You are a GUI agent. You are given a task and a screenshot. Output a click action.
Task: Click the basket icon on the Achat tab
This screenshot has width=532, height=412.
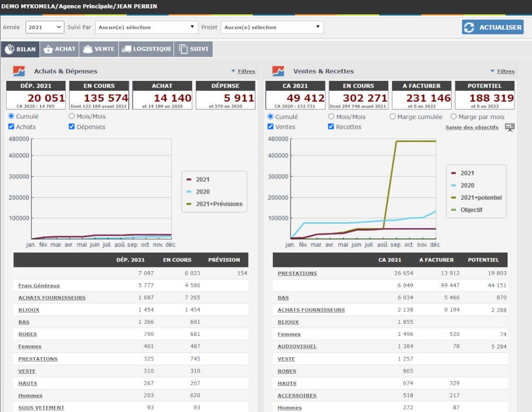48,49
